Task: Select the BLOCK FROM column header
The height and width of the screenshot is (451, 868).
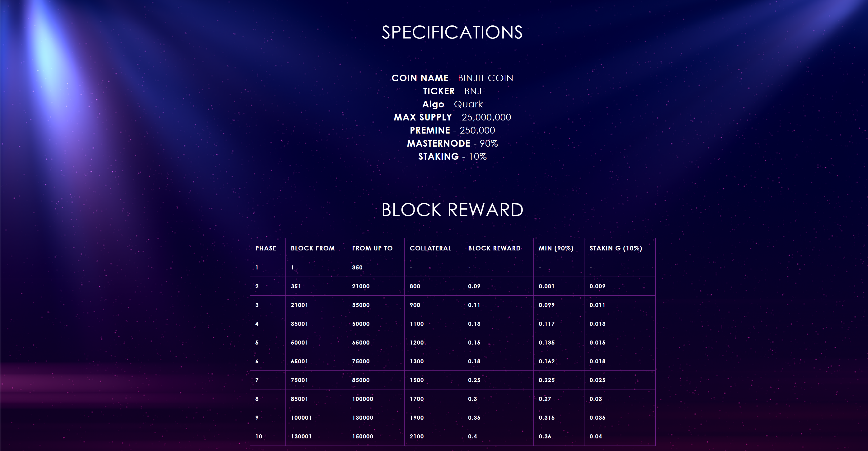Action: [x=313, y=248]
